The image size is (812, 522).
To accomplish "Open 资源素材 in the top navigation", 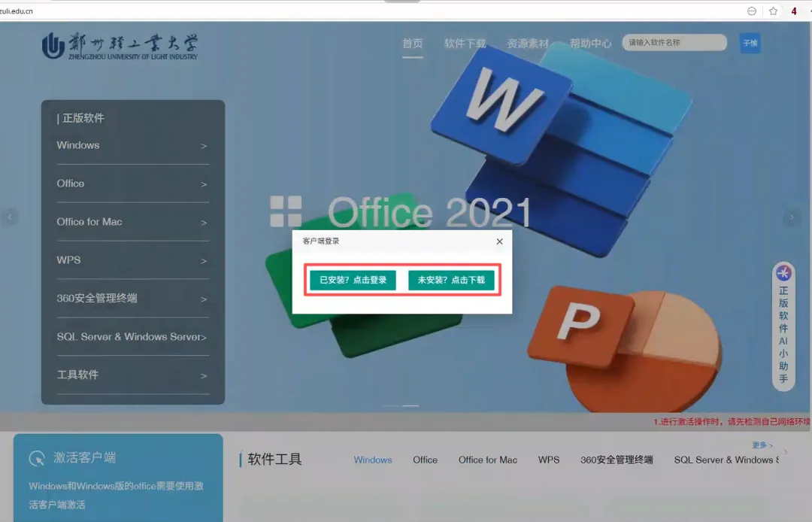I will click(528, 44).
